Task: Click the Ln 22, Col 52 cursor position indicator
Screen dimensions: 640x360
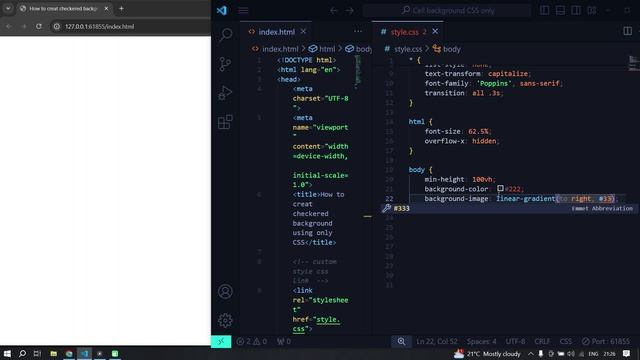Action: tap(437, 342)
